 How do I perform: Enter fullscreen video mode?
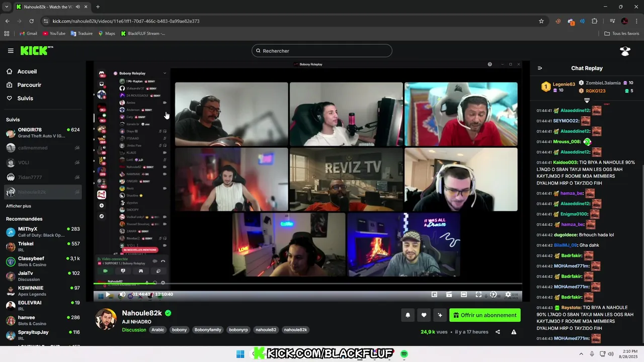[478, 295]
